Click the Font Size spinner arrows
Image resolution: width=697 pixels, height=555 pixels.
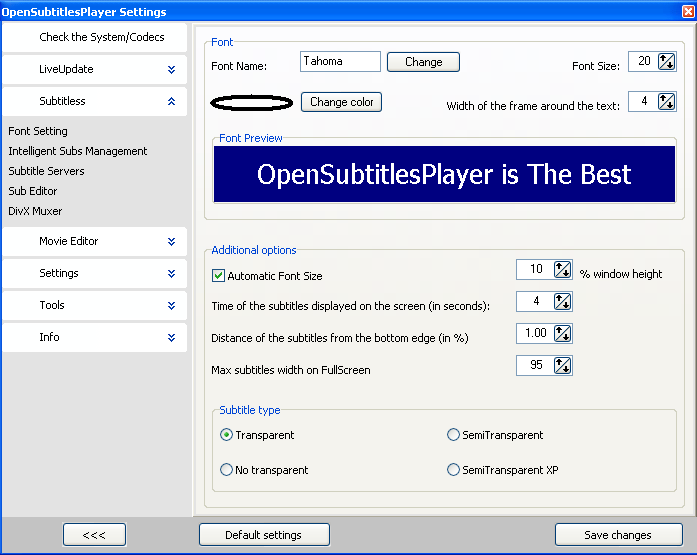point(666,61)
